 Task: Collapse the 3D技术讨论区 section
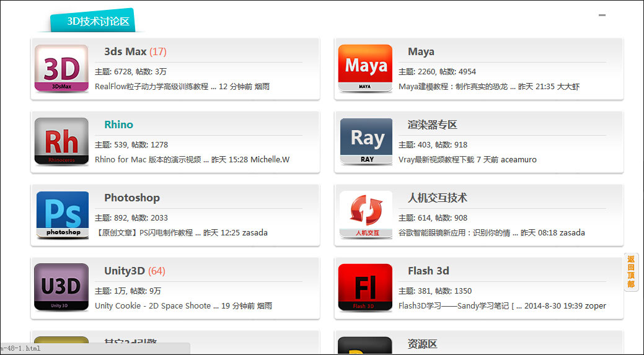coord(602,15)
